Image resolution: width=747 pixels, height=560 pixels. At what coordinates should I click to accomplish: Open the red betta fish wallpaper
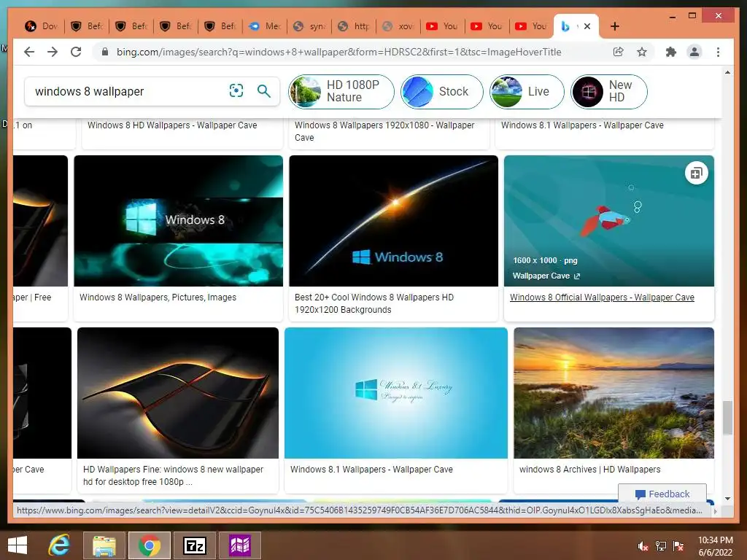[609, 221]
